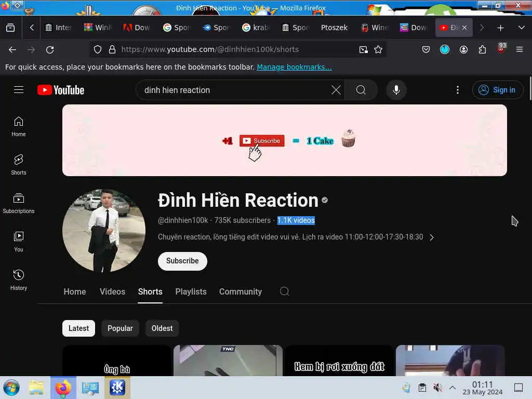
Task: Open Firefox account icon
Action: (x=463, y=50)
